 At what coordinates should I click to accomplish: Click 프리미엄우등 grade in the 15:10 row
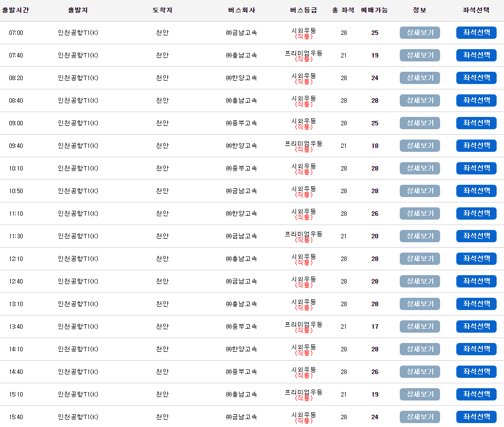(303, 392)
